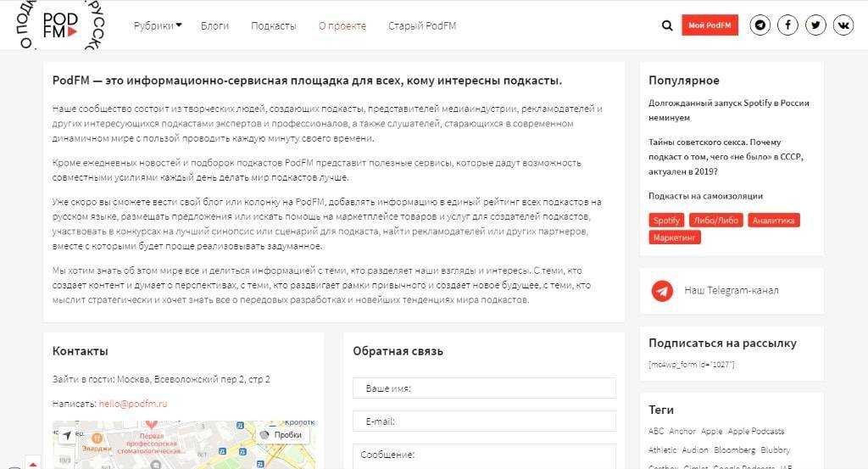Select the Старый PodFM menu item
The width and height of the screenshot is (868, 469).
pyautogui.click(x=421, y=25)
